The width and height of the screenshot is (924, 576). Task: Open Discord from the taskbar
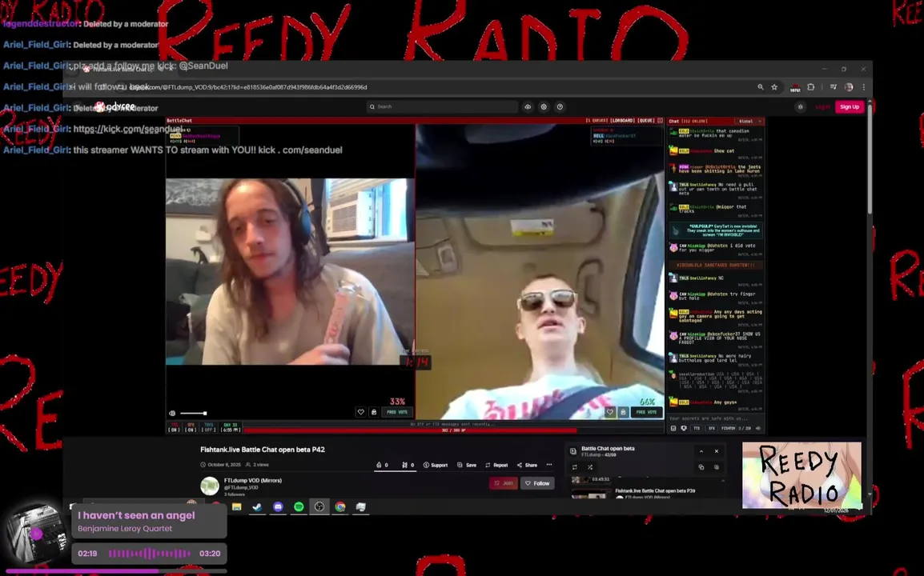point(278,506)
